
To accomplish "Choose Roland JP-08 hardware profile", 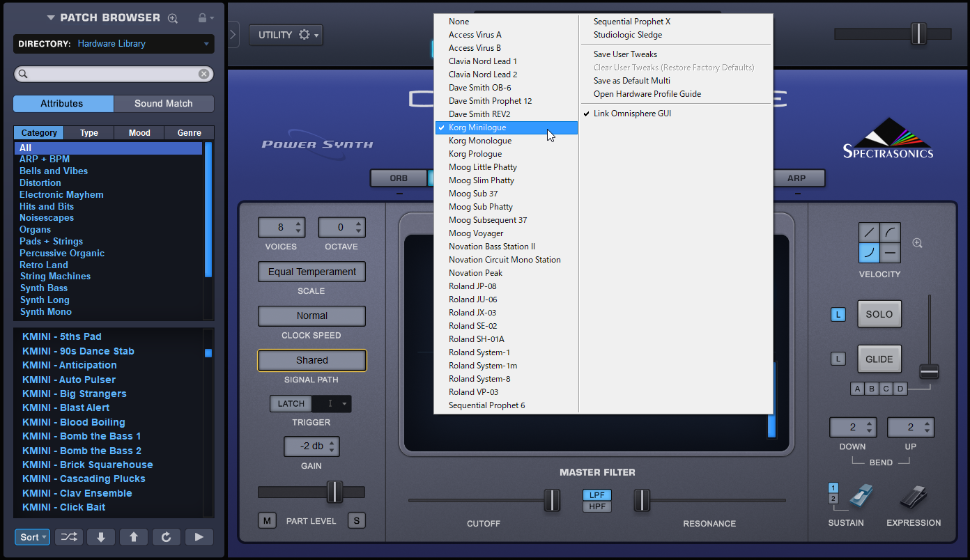I will point(507,286).
